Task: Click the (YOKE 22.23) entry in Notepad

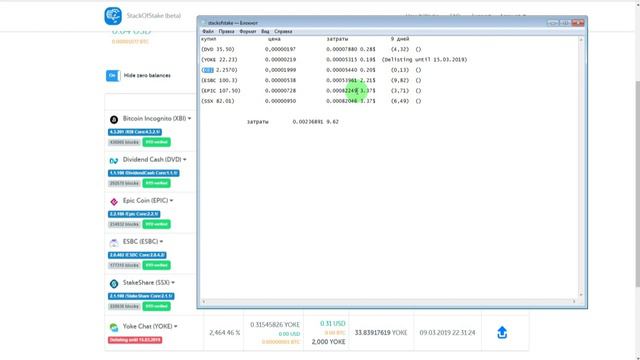Action: [x=219, y=60]
